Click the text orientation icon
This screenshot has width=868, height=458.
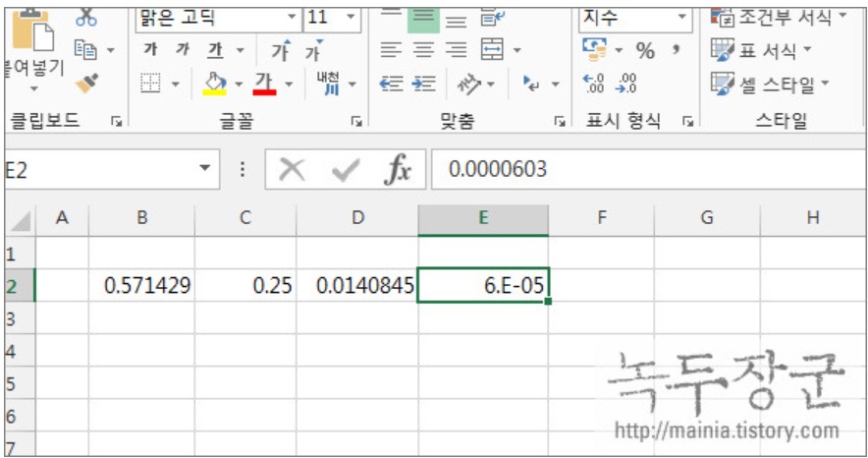[469, 85]
